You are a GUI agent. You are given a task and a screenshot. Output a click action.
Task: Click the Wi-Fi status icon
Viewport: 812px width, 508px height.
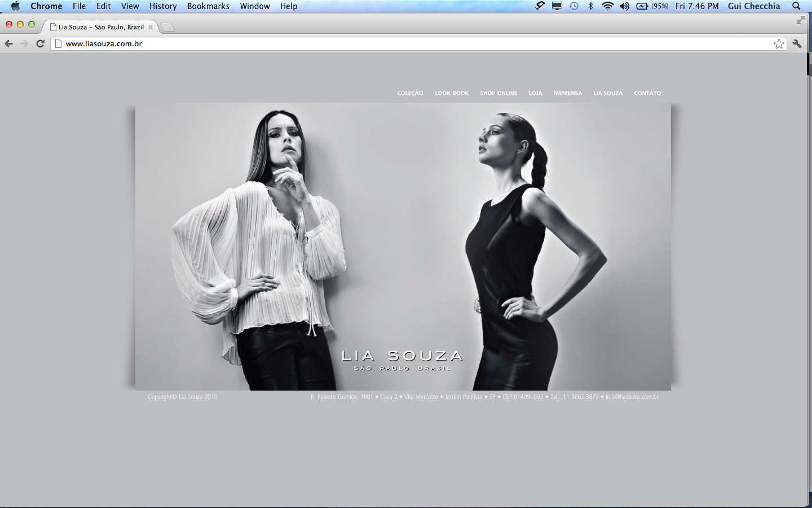607,6
